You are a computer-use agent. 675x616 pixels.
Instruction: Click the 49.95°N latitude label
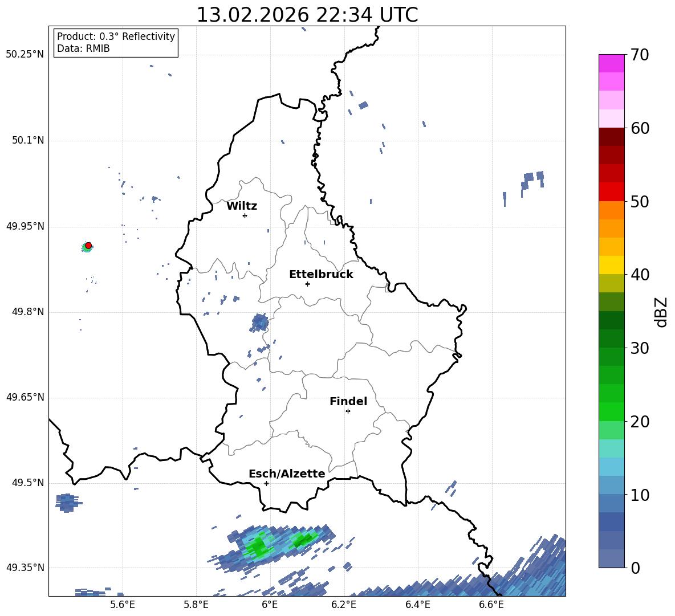pyautogui.click(x=25, y=226)
